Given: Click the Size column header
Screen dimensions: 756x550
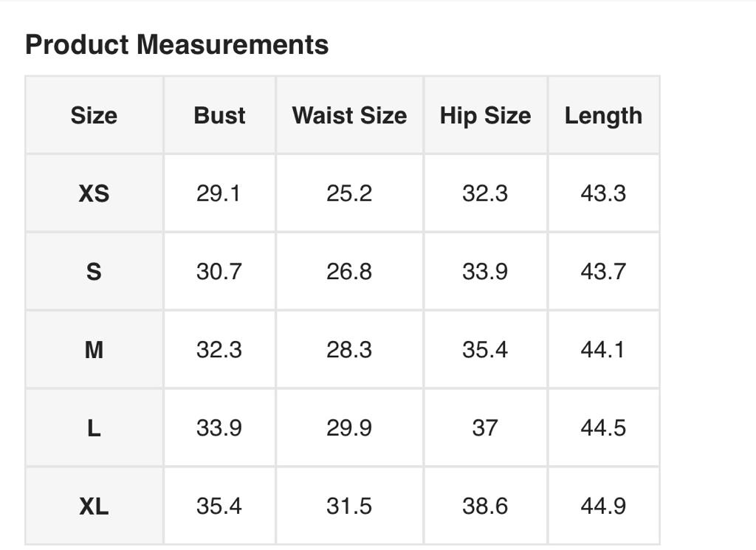Looking at the screenshot, I should coord(94,115).
